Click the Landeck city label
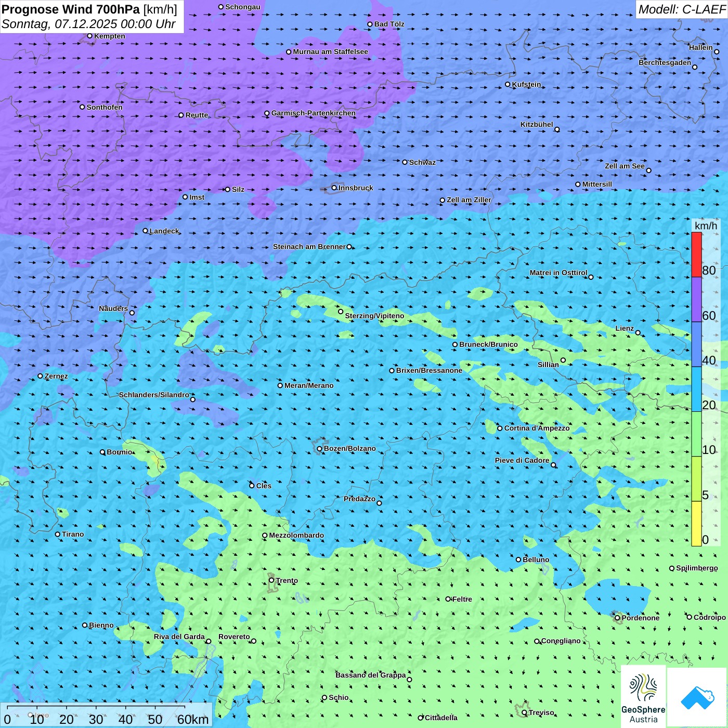 click(164, 231)
